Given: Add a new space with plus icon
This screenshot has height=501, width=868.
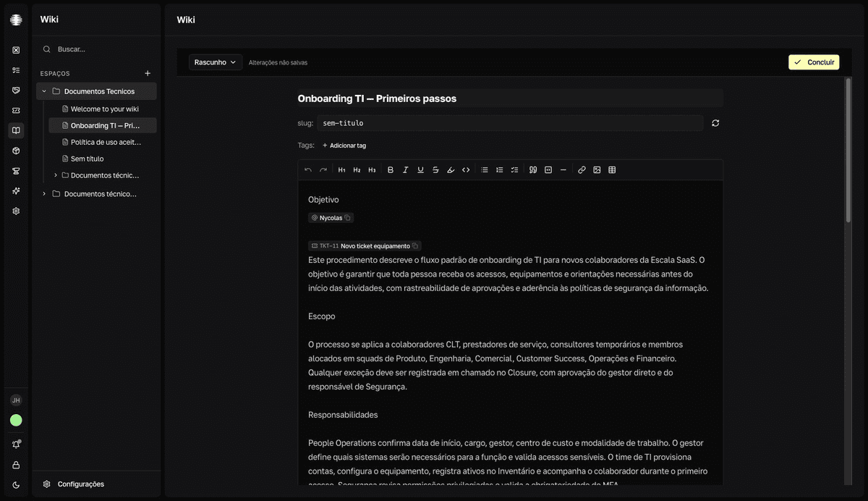Looking at the screenshot, I should click(x=148, y=73).
